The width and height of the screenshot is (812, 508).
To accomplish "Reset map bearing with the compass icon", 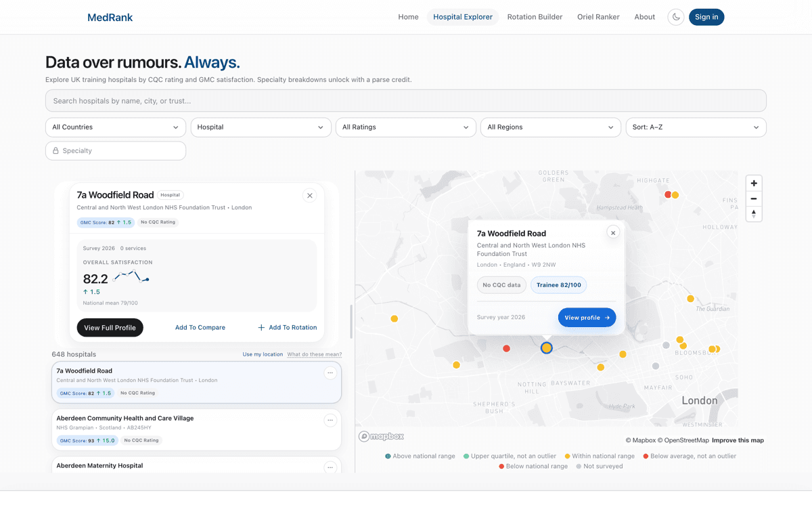I will coord(754,214).
